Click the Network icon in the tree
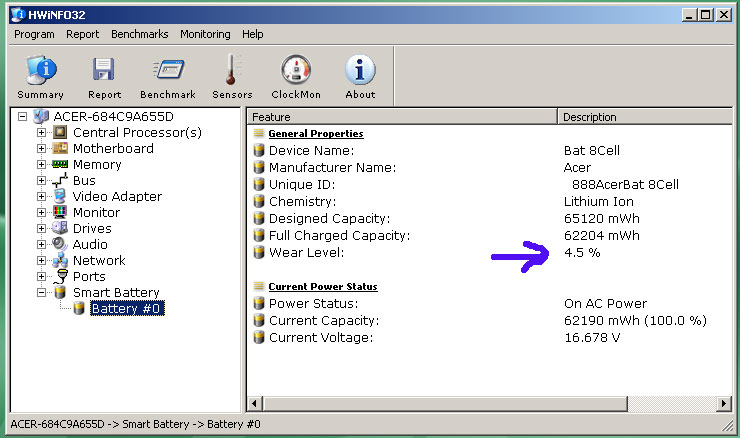Viewport: 740px width, 438px height. tap(60, 260)
